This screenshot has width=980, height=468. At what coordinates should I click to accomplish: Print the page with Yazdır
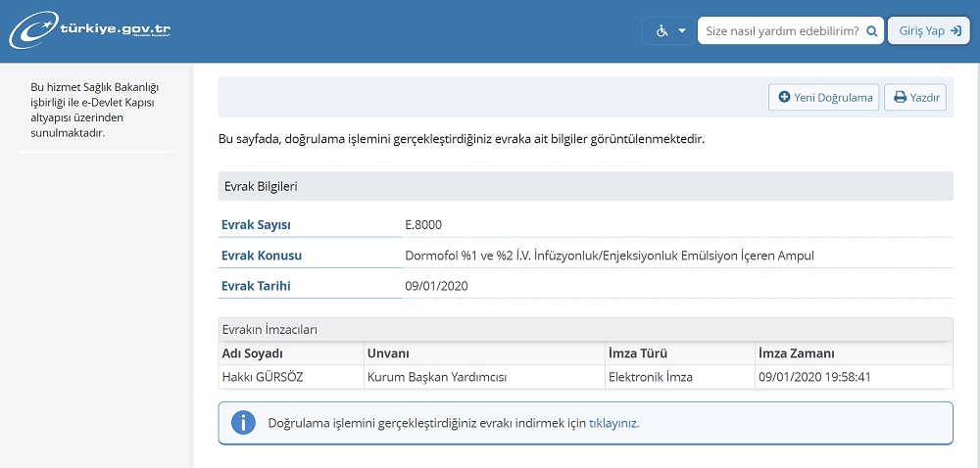(915, 98)
